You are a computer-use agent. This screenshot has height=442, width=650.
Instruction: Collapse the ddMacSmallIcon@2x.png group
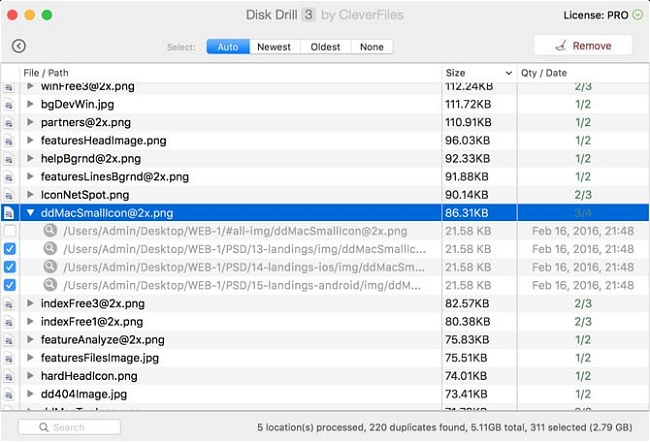30,213
